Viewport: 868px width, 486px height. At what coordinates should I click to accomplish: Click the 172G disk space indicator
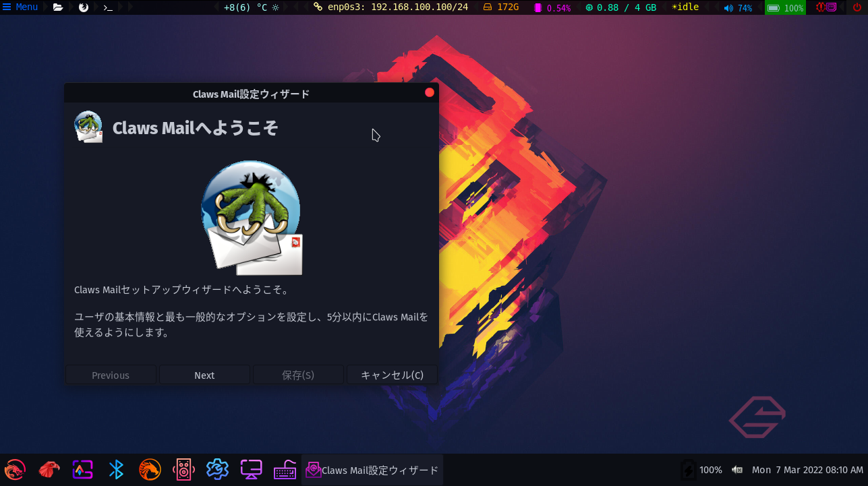[501, 7]
